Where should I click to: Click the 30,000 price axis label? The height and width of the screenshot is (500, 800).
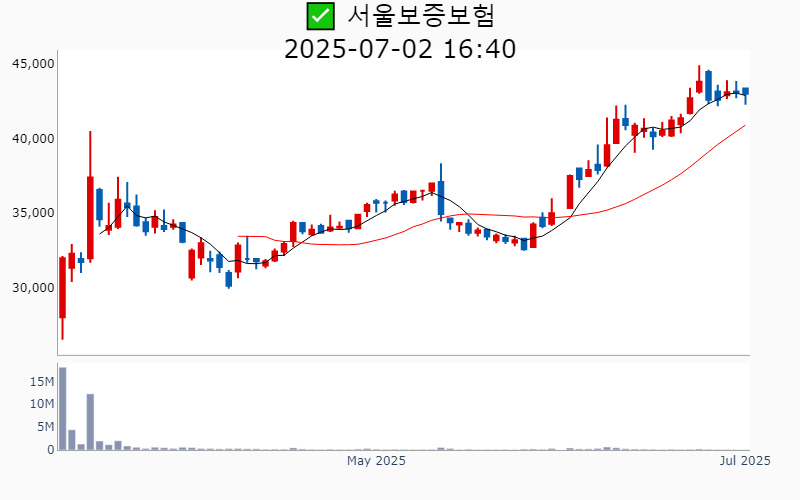point(34,288)
